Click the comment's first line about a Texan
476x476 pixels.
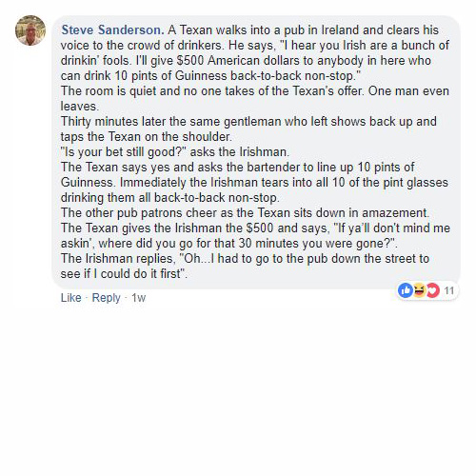[303, 30]
